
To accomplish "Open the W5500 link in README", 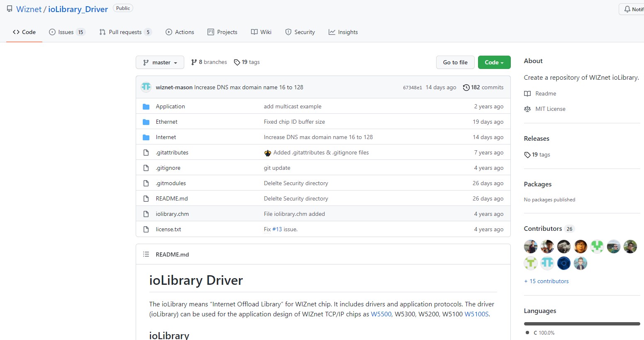I will pos(381,314).
